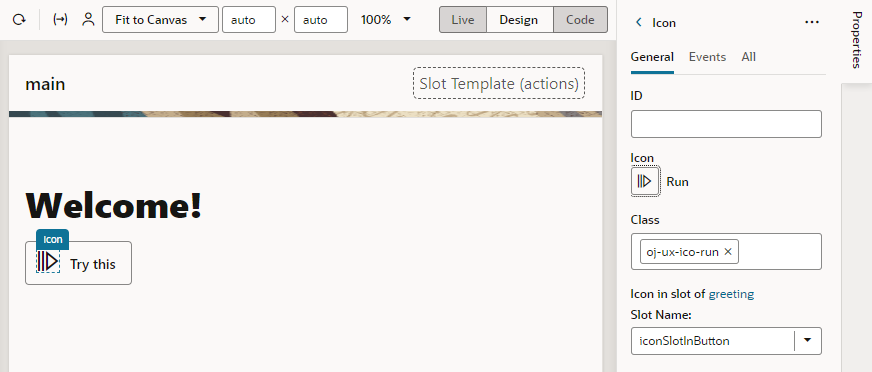This screenshot has width=872, height=372.
Task: Open the 100% zoom dropdown
Action: [x=386, y=20]
